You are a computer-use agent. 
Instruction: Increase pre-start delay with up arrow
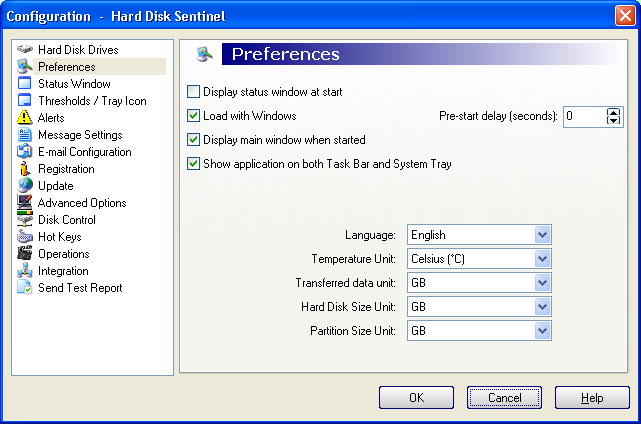click(613, 112)
